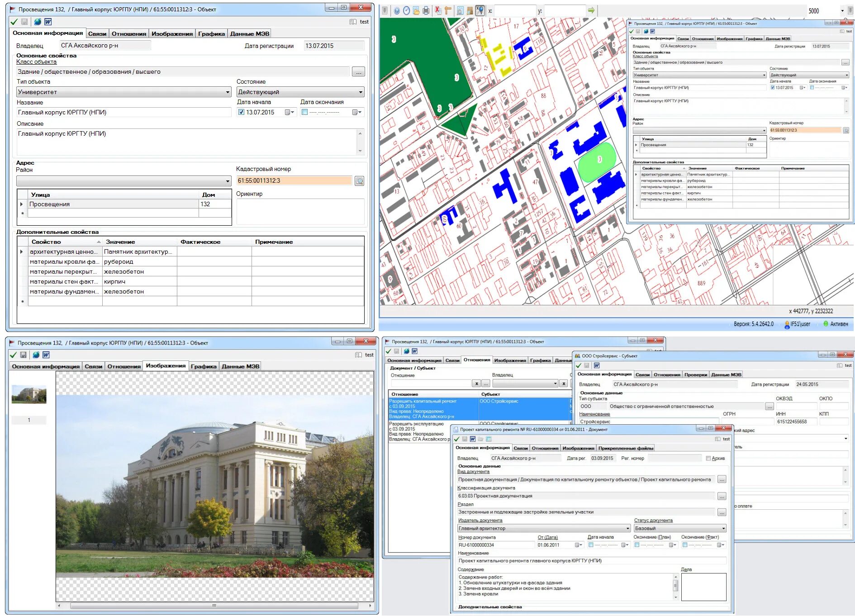Open the Статус документа Базовый dropdown
This screenshot has height=616, width=855.
pyautogui.click(x=724, y=528)
